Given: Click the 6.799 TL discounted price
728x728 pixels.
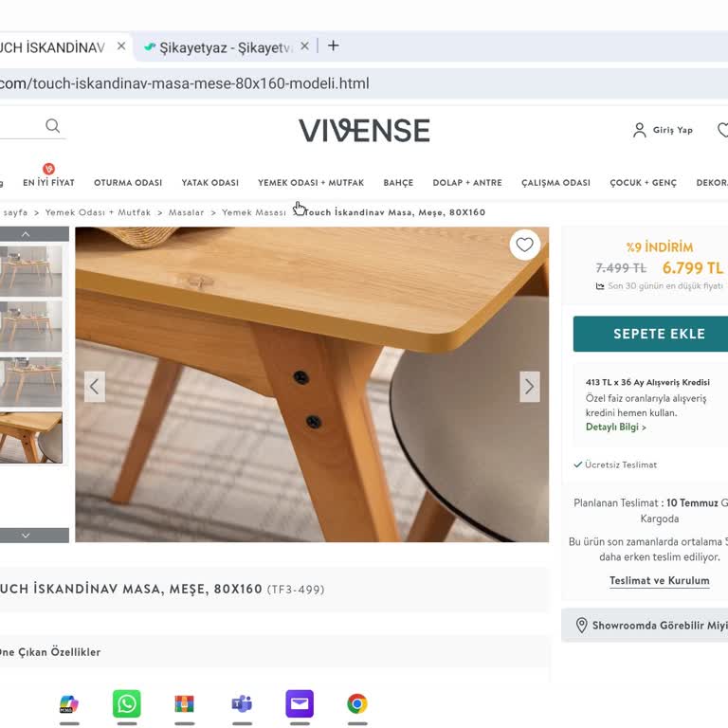Looking at the screenshot, I should coord(693,268).
